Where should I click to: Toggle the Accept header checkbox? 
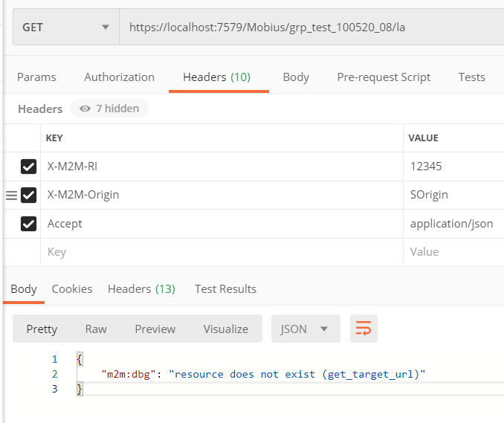(29, 224)
